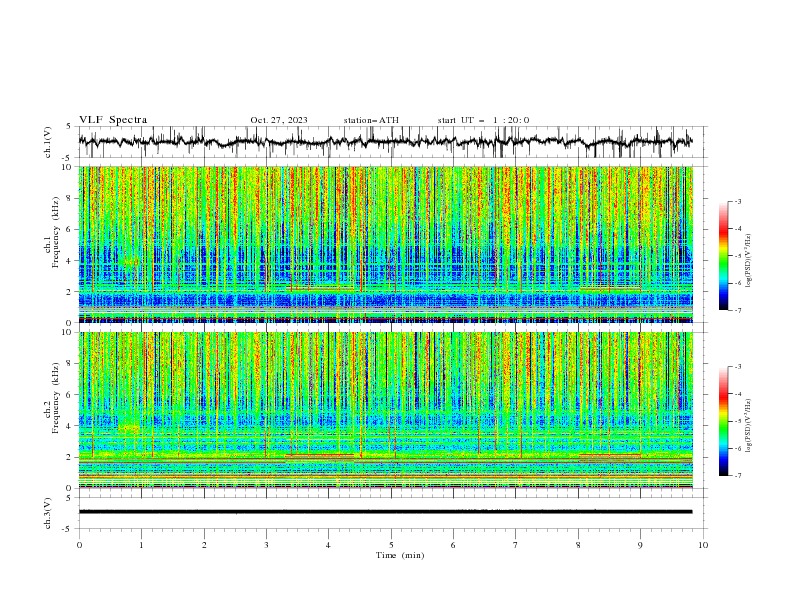Click the time axis tick label "5"

[x=391, y=545]
